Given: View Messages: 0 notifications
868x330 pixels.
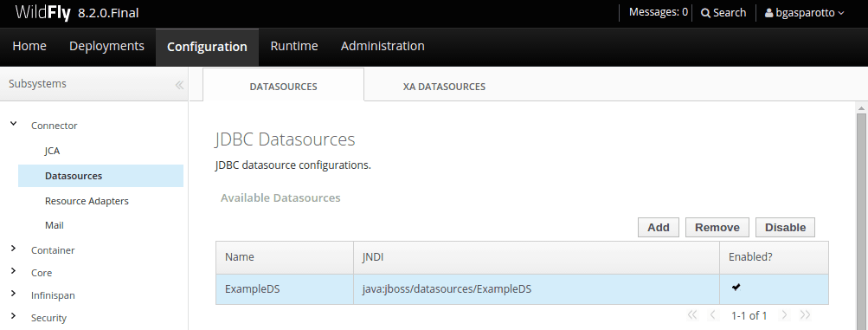Looking at the screenshot, I should (659, 12).
